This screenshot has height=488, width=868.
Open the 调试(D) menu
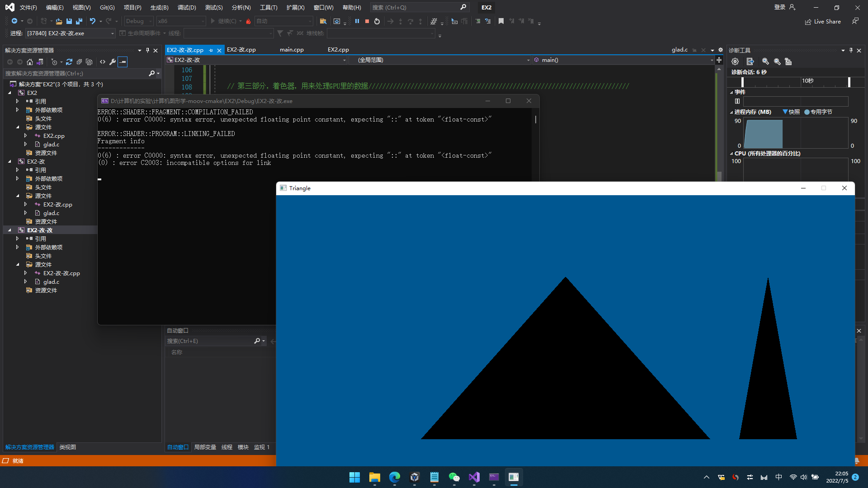[187, 7]
